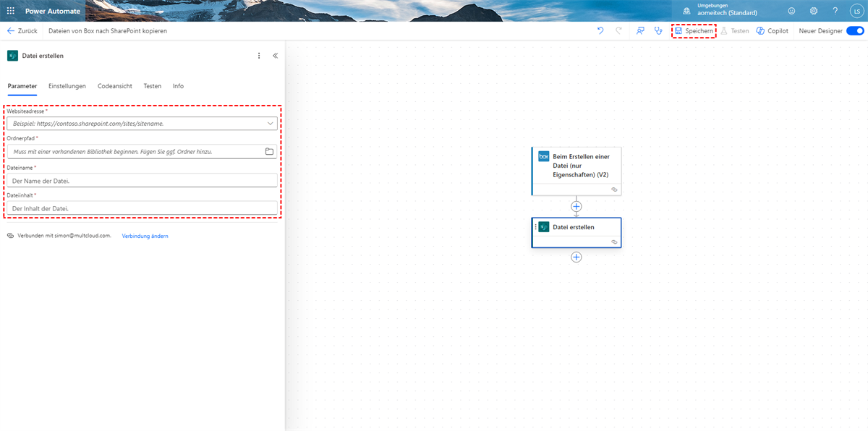Open the three-dot menu in Datei erstellen panel
The height and width of the screenshot is (431, 868).
259,56
